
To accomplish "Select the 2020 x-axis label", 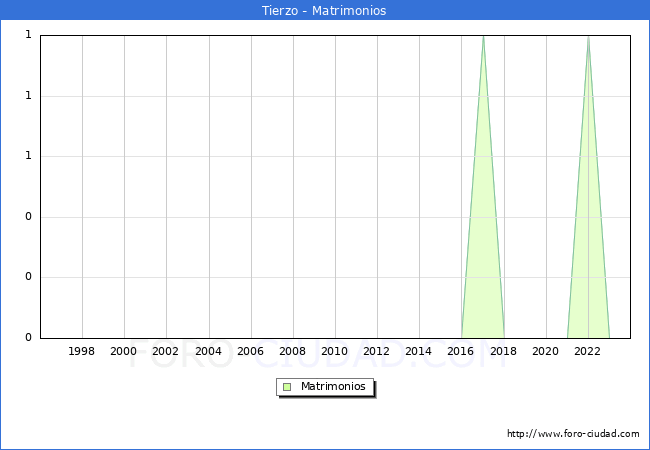I will tap(546, 351).
